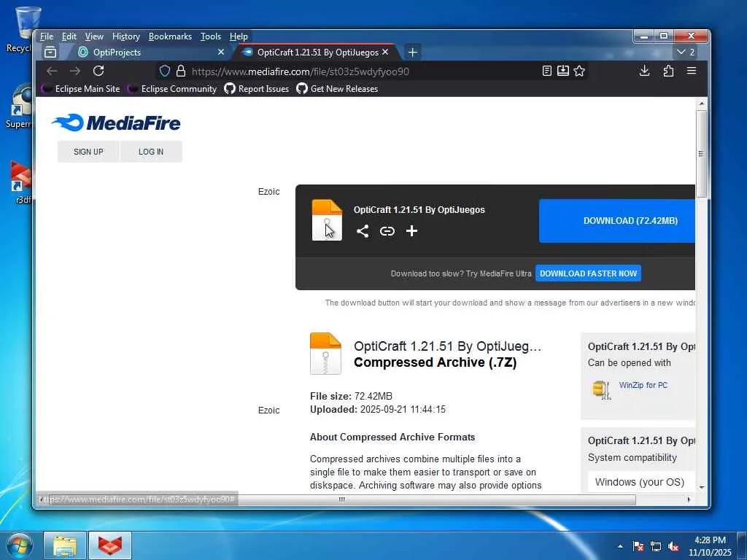This screenshot has width=747, height=560.
Task: Open Eclipse Main Site bookmark
Action: coord(81,88)
